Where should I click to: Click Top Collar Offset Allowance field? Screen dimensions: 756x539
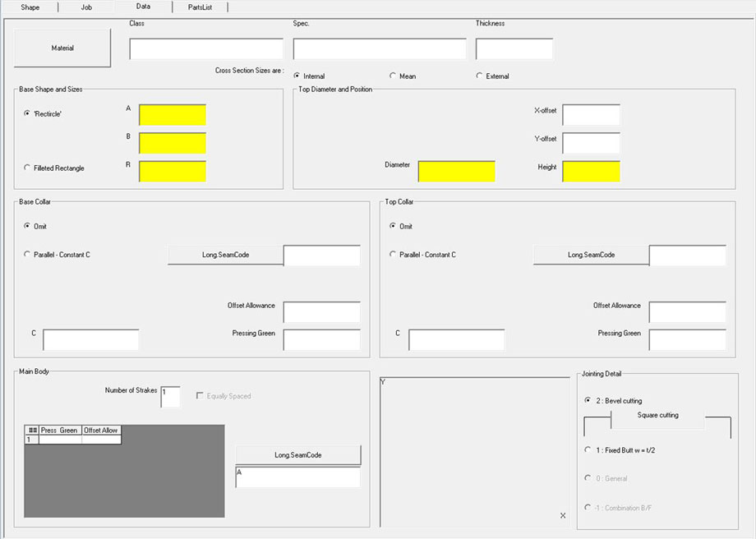point(688,312)
